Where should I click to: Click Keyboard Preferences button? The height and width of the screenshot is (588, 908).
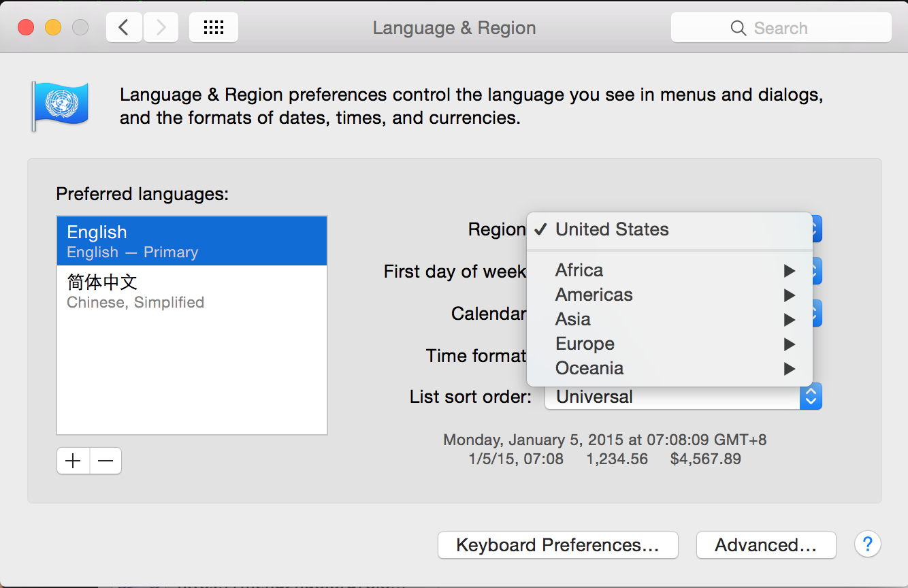[x=557, y=545]
